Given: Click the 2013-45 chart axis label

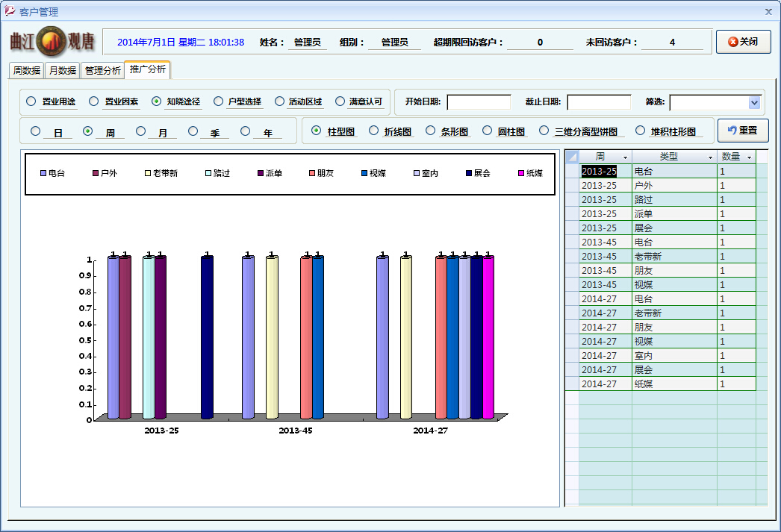Looking at the screenshot, I should tap(296, 431).
